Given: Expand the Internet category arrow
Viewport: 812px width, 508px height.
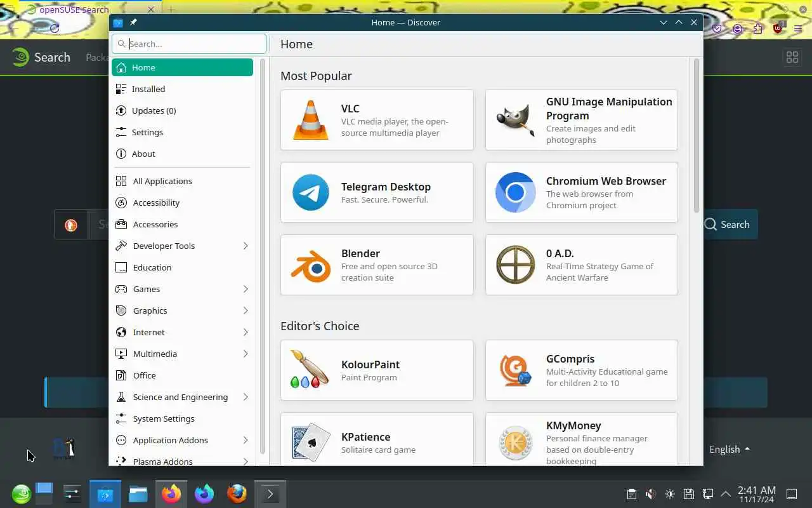Looking at the screenshot, I should click(246, 332).
